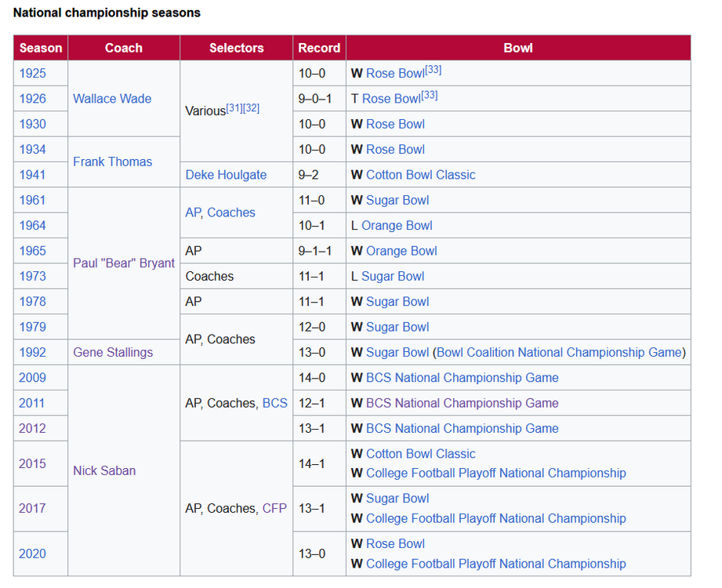Image resolution: width=722 pixels, height=588 pixels.
Task: Click the CFP selector link
Action: click(274, 509)
